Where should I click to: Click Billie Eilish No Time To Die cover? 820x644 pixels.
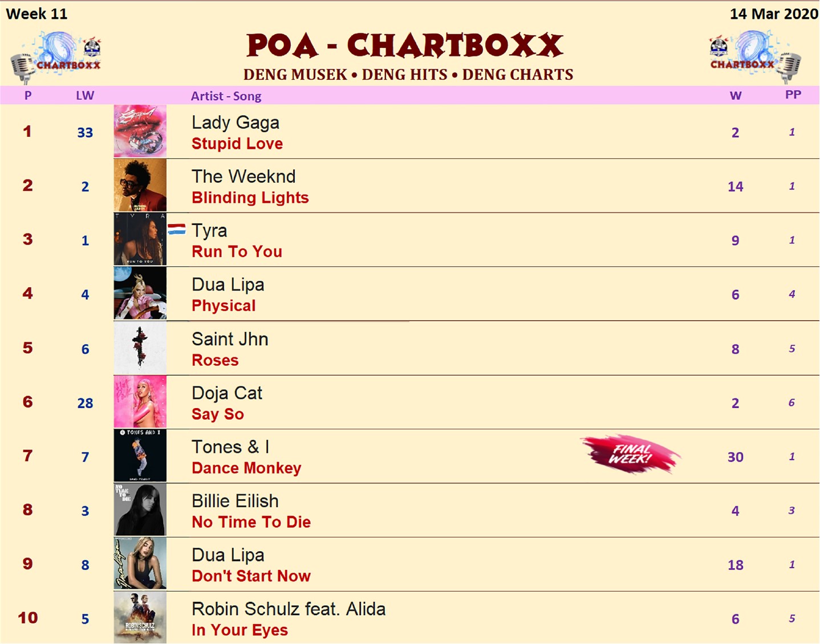pyautogui.click(x=140, y=510)
